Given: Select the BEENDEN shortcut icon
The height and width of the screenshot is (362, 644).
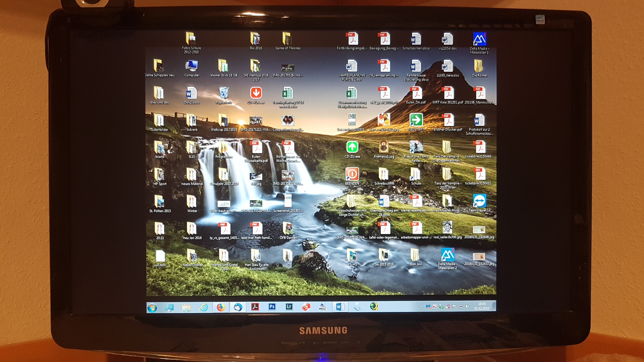Looking at the screenshot, I should pos(352,174).
